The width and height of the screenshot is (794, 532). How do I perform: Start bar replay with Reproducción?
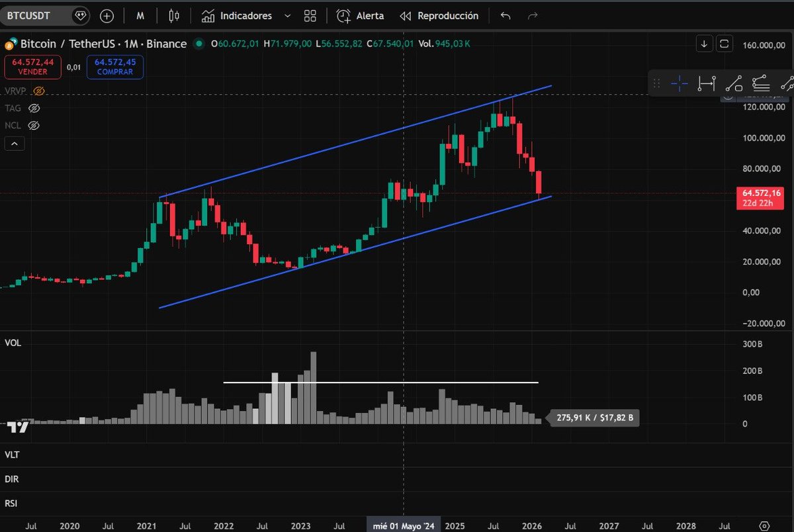(x=439, y=15)
